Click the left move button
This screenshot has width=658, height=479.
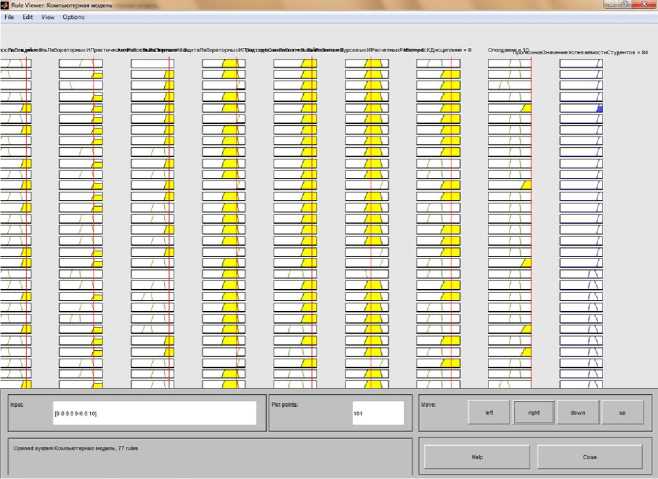489,413
